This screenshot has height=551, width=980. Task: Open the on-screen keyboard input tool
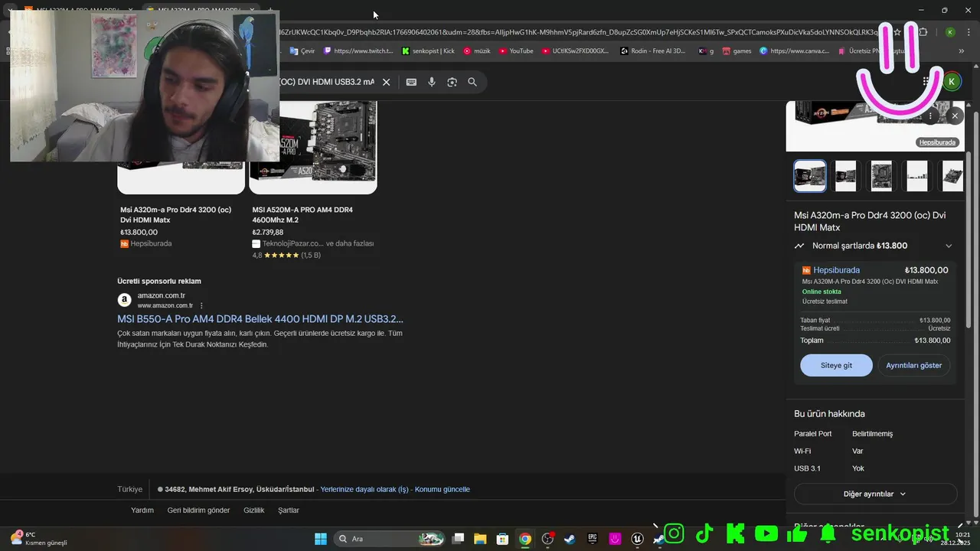(411, 82)
